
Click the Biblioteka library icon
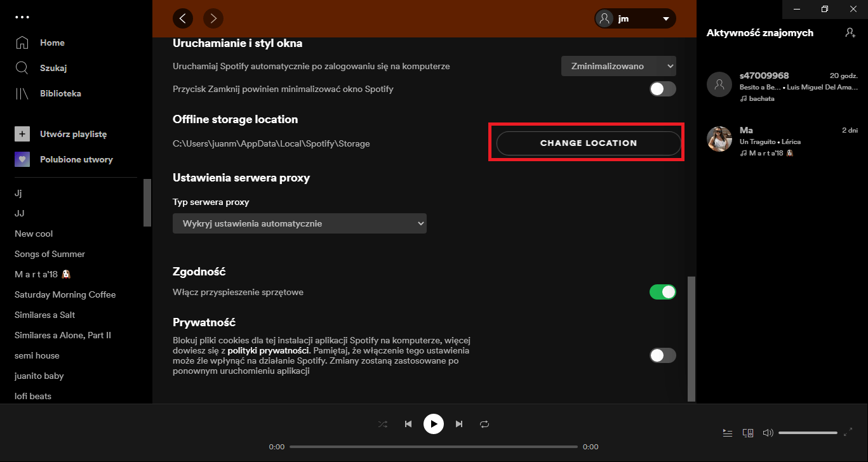point(22,93)
